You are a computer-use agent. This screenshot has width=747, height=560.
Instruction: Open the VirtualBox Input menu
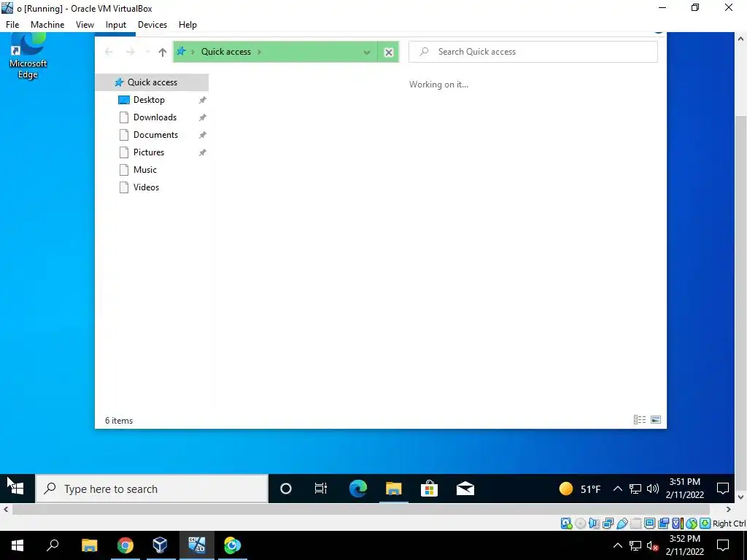116,25
